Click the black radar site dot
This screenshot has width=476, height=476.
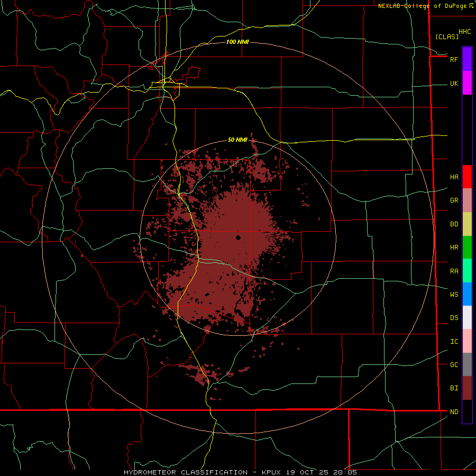pyautogui.click(x=238, y=237)
